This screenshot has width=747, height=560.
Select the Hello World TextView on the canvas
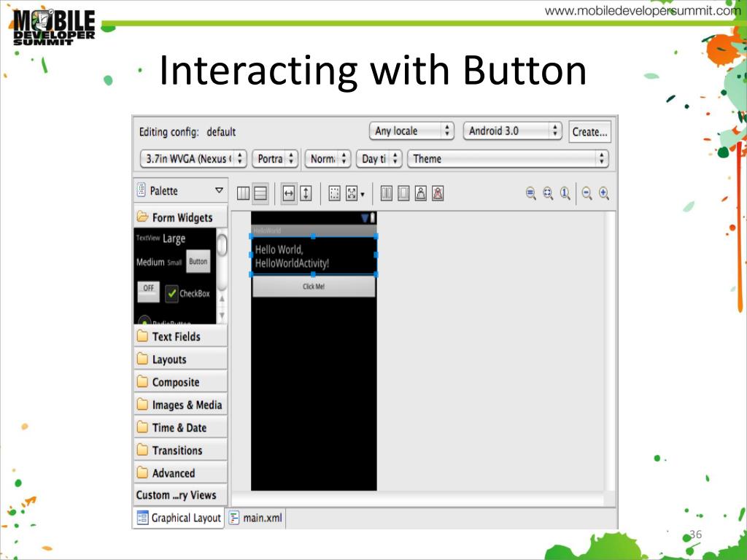(314, 256)
